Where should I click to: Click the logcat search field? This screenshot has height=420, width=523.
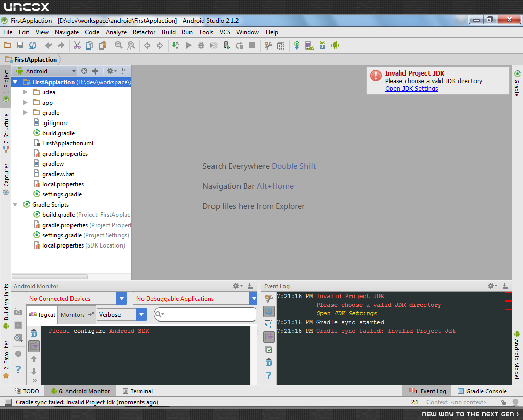pyautogui.click(x=205, y=314)
